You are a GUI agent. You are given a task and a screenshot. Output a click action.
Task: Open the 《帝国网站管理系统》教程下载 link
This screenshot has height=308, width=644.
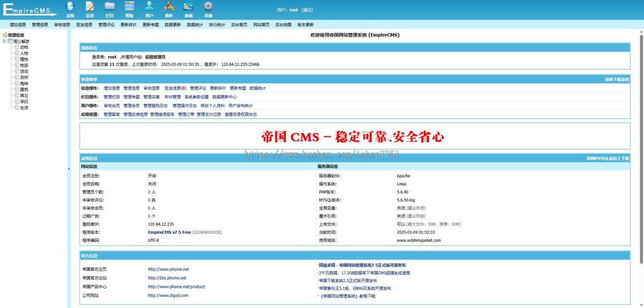(x=347, y=296)
